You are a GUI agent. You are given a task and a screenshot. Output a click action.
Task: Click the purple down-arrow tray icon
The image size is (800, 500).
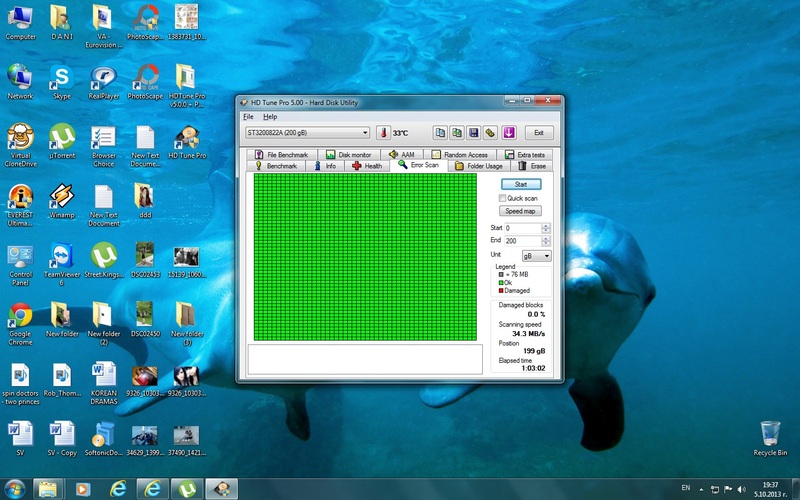pyautogui.click(x=508, y=132)
